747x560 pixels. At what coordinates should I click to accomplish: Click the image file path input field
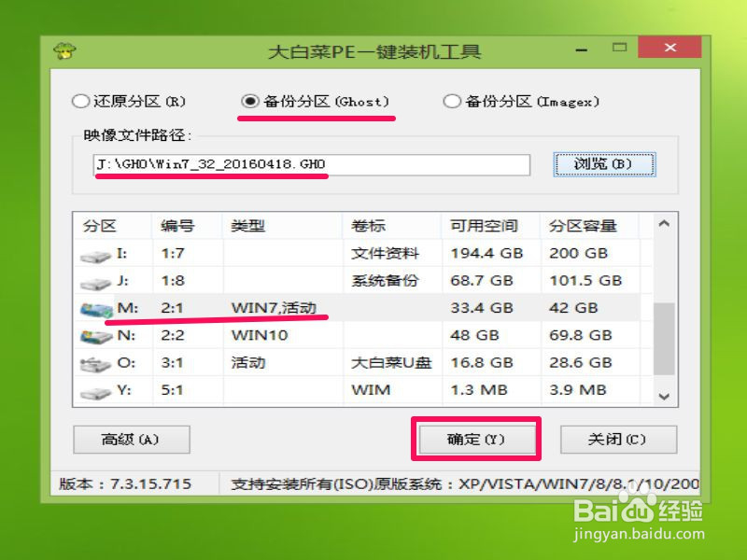(x=312, y=165)
